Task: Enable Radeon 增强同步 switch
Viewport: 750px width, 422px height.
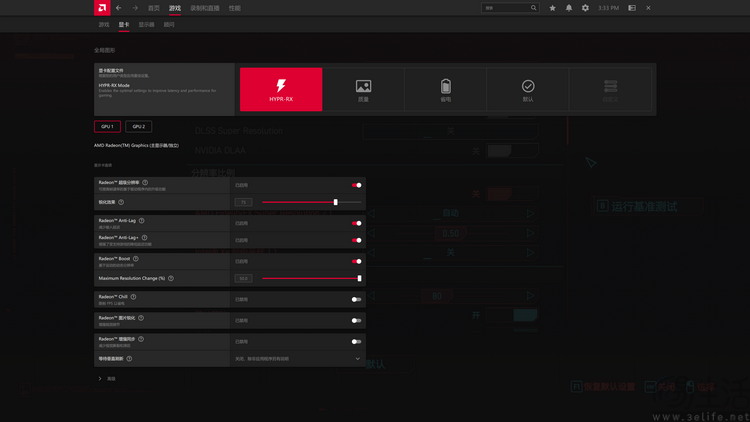Action: (x=356, y=342)
